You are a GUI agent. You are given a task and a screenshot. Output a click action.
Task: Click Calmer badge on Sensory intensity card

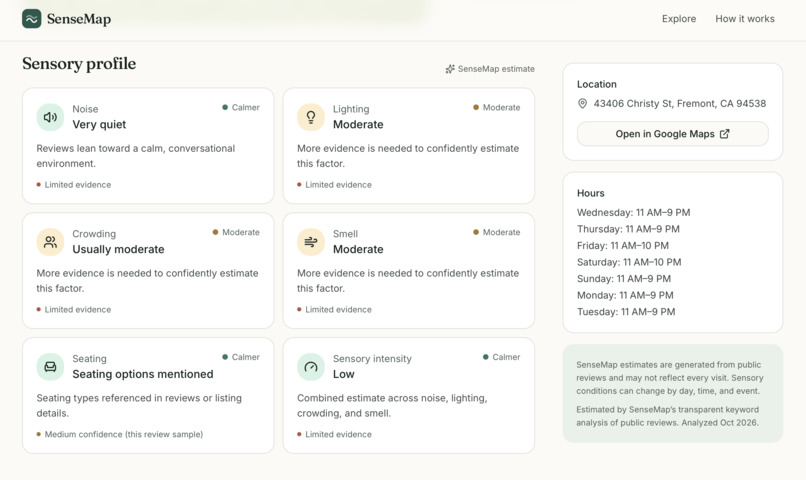[501, 357]
